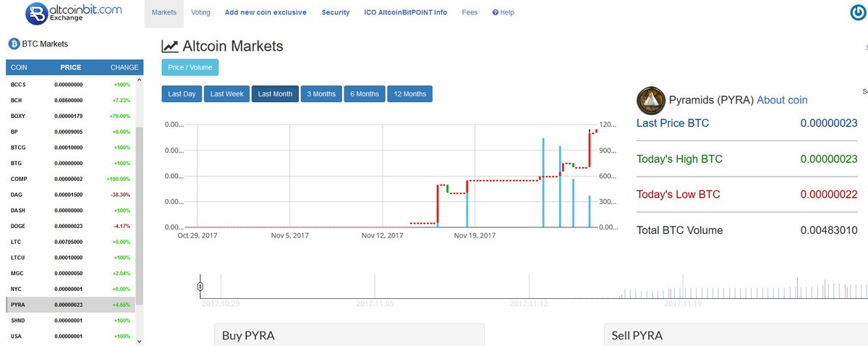Sort market list by COIN column

click(19, 67)
